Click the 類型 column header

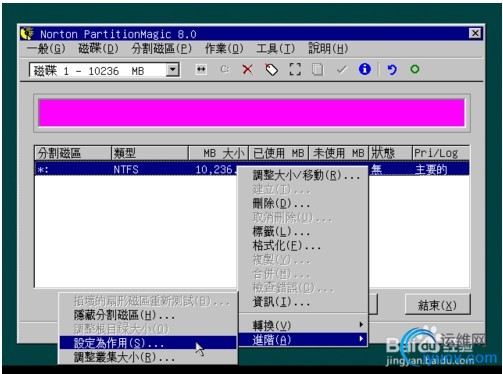click(150, 153)
